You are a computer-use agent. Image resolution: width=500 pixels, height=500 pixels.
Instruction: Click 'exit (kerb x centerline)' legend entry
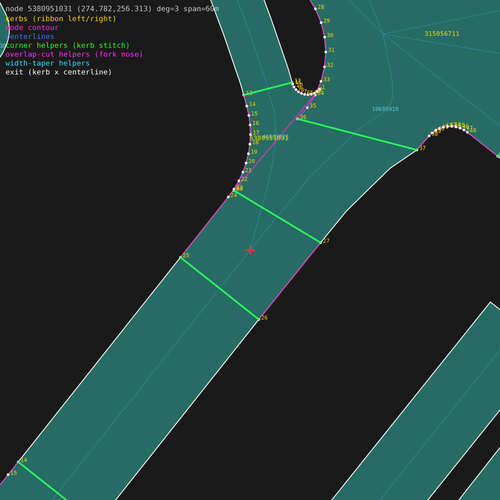(59, 72)
